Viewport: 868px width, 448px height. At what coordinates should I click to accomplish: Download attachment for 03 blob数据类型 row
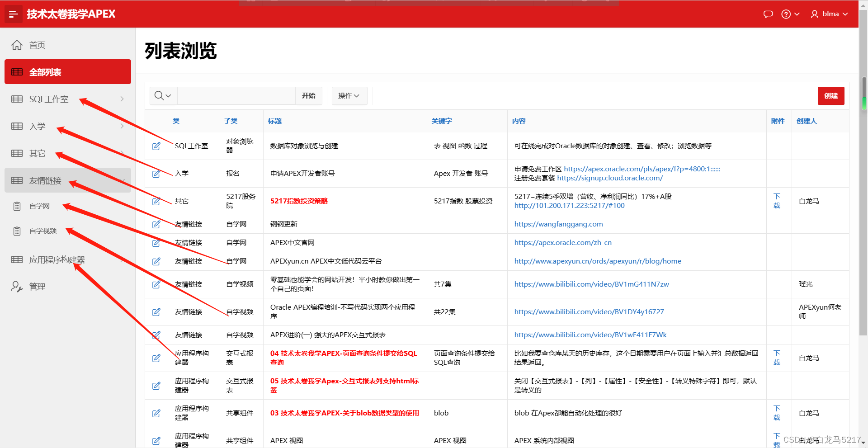[777, 413]
